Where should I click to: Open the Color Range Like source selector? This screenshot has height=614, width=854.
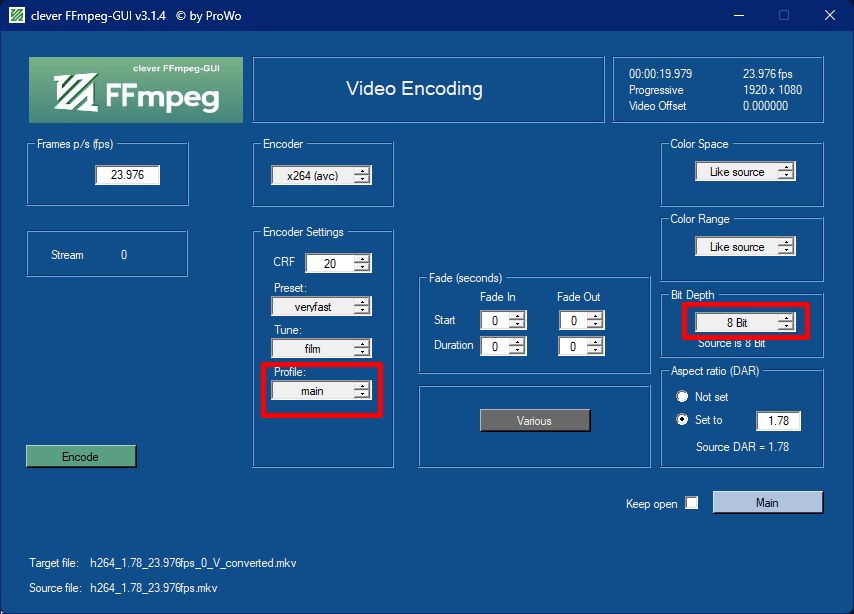(x=745, y=247)
